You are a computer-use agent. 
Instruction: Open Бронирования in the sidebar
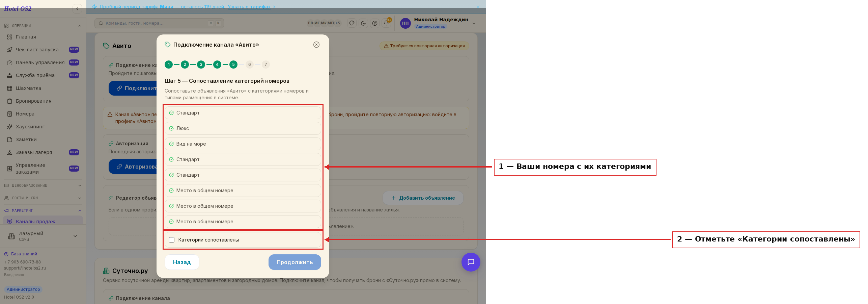click(43, 101)
